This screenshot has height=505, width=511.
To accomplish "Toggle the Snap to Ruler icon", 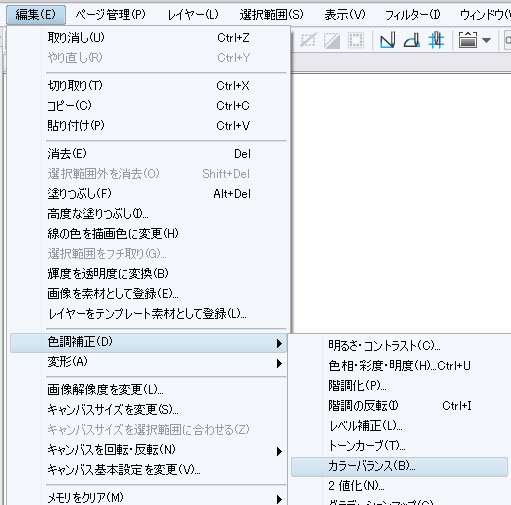I will [387, 41].
